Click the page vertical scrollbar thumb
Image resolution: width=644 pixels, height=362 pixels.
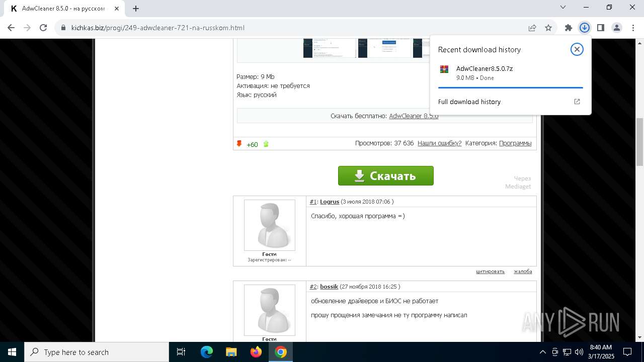(640, 142)
